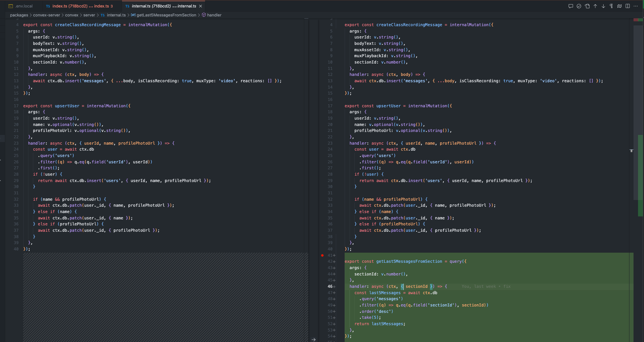Image resolution: width=644 pixels, height=342 pixels.
Task: Click 'sectionId' in handler line 46
Action: point(416,286)
